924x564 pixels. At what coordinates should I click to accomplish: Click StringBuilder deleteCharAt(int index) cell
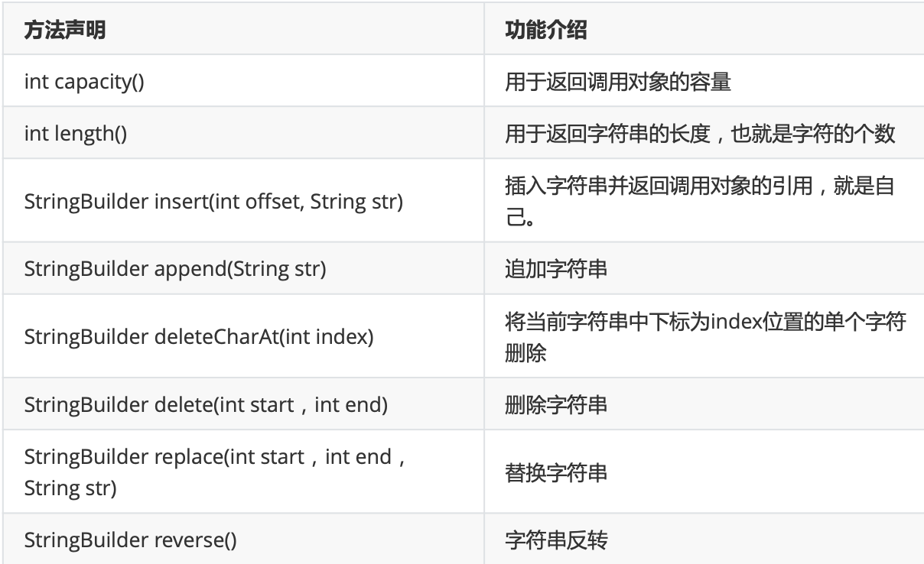pos(199,336)
